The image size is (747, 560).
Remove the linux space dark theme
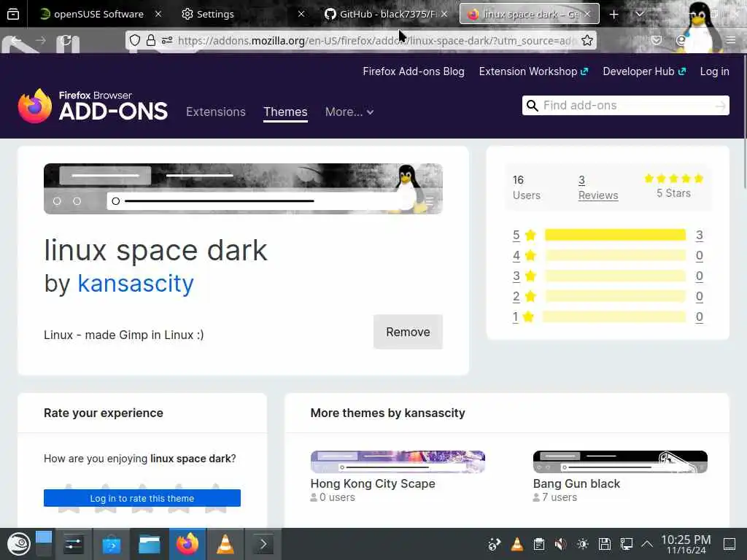[x=408, y=332]
